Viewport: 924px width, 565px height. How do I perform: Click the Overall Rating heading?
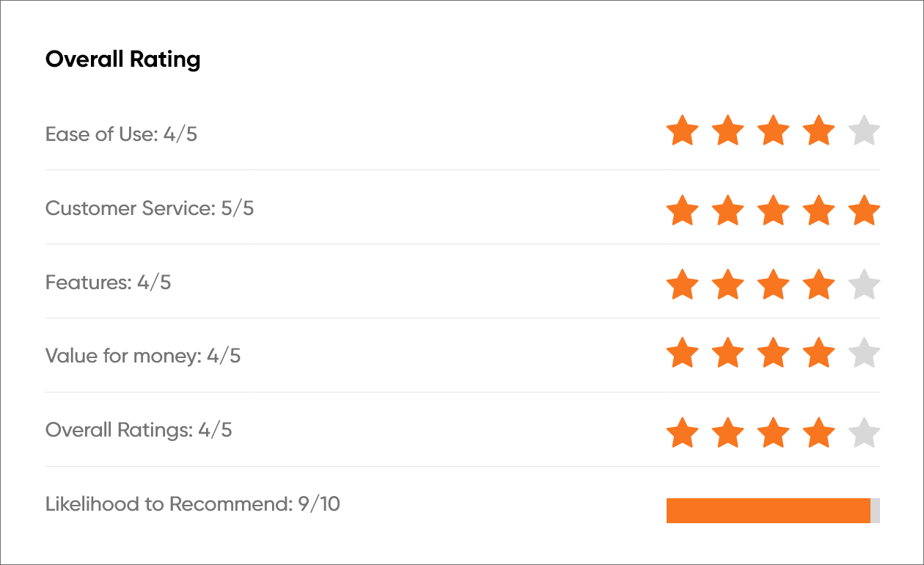pyautogui.click(x=122, y=59)
